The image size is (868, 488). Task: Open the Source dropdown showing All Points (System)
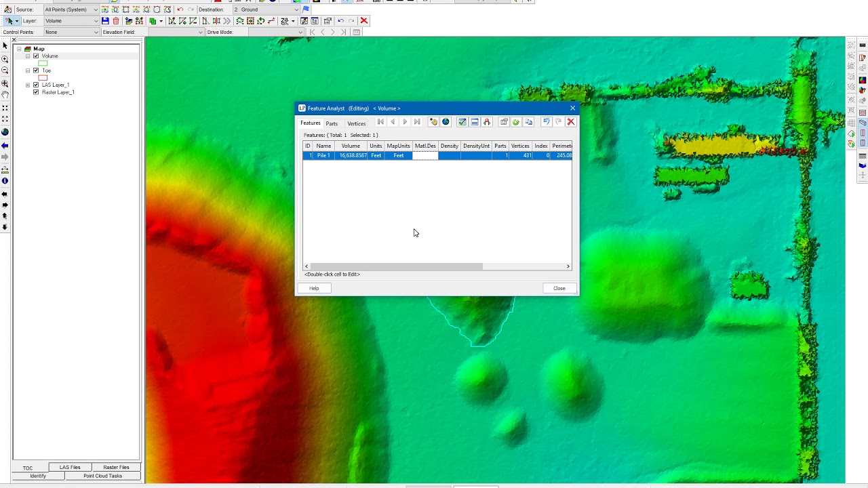[71, 9]
